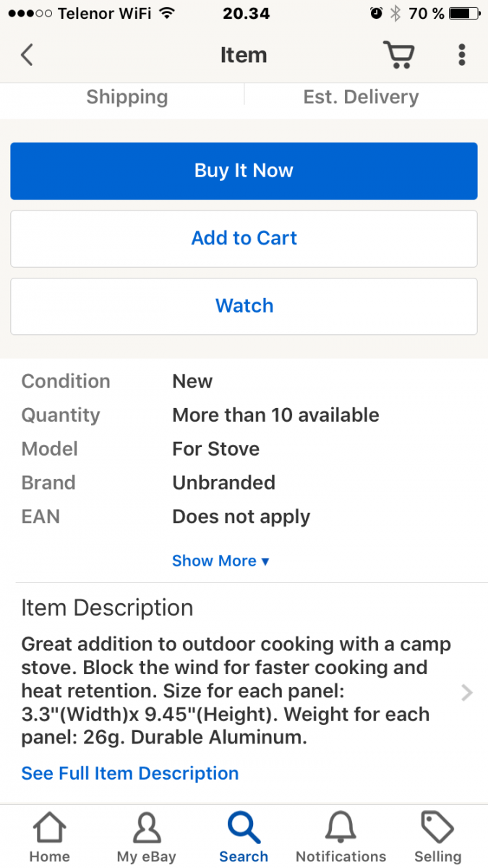Open the My eBay profile icon

146,827
